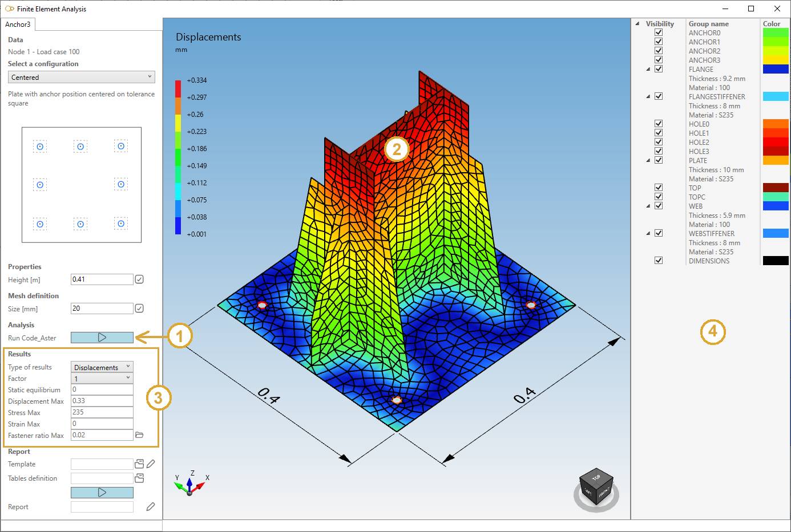
Task: Click the Stress Max value field
Action: click(x=102, y=412)
